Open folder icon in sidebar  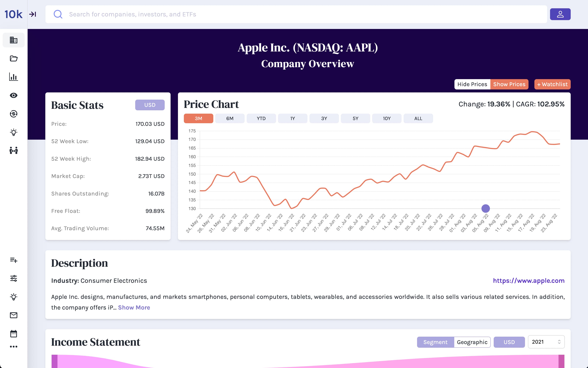[x=14, y=58]
